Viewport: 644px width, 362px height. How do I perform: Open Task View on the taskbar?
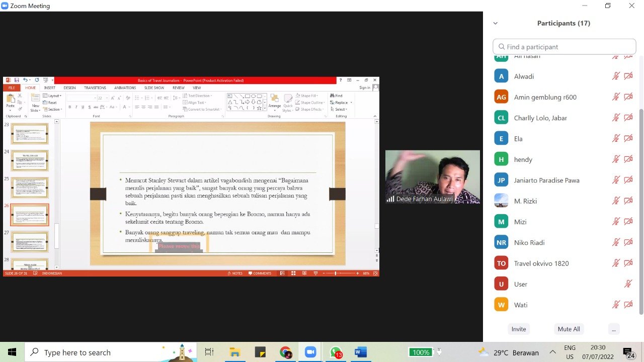[209, 352]
